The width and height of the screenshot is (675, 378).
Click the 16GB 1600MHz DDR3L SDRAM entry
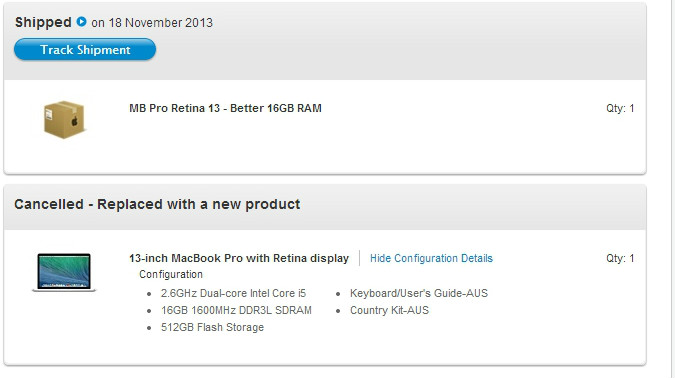click(x=236, y=310)
